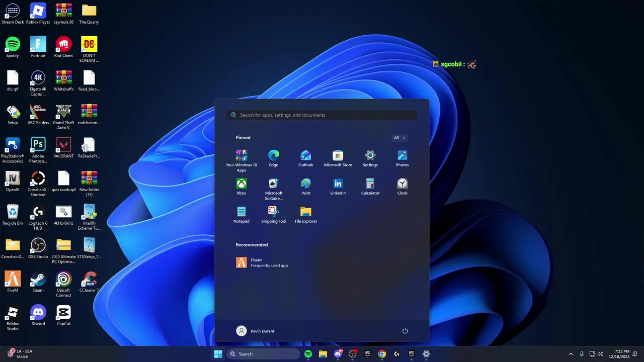Select the OBS Studio desktop shortcut
Viewport: 644px width, 362px height.
coord(38,248)
